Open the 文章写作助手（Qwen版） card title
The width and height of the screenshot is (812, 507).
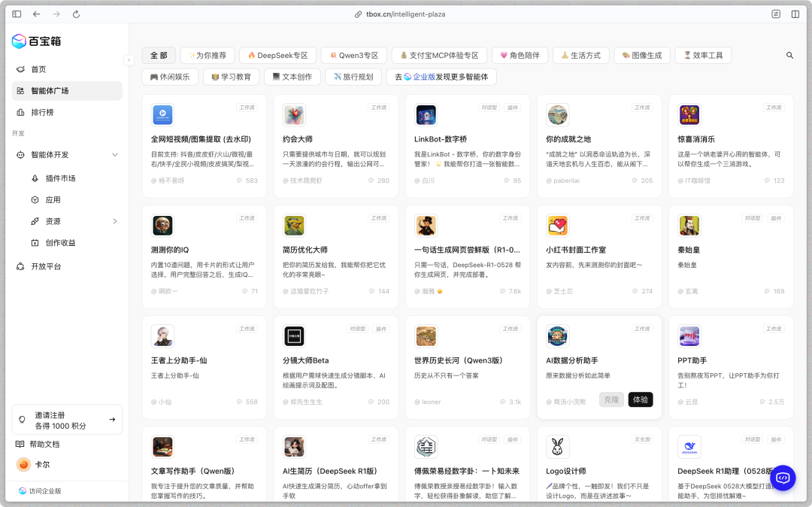(x=192, y=471)
